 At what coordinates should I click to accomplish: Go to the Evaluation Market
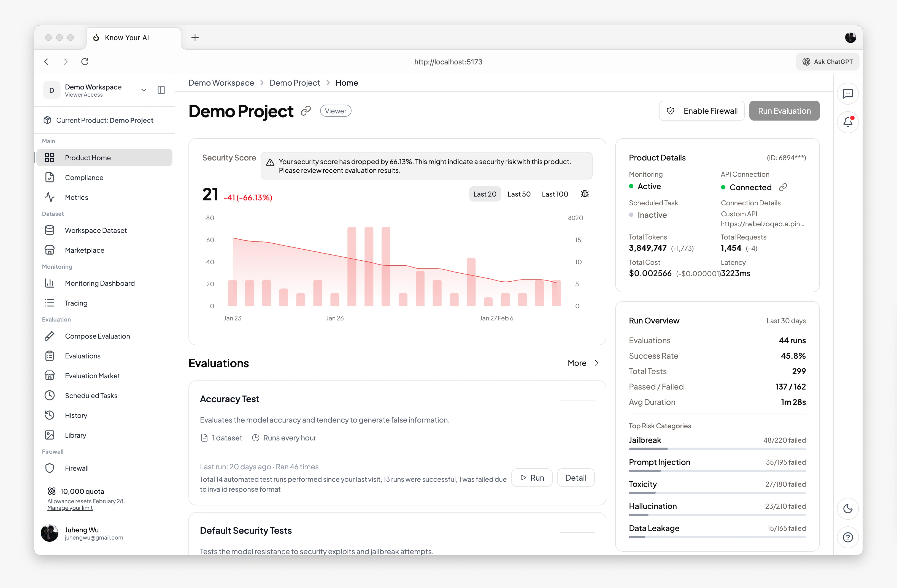coord(92,375)
